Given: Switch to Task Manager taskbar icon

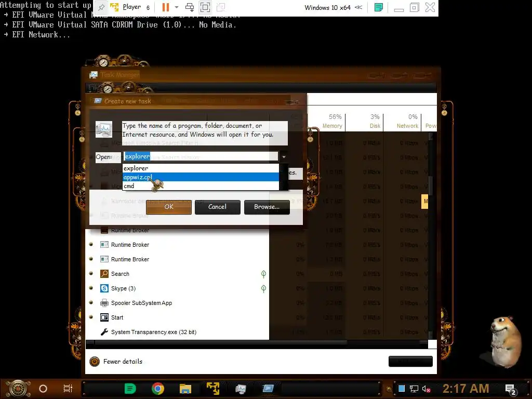Looking at the screenshot, I should tap(241, 389).
